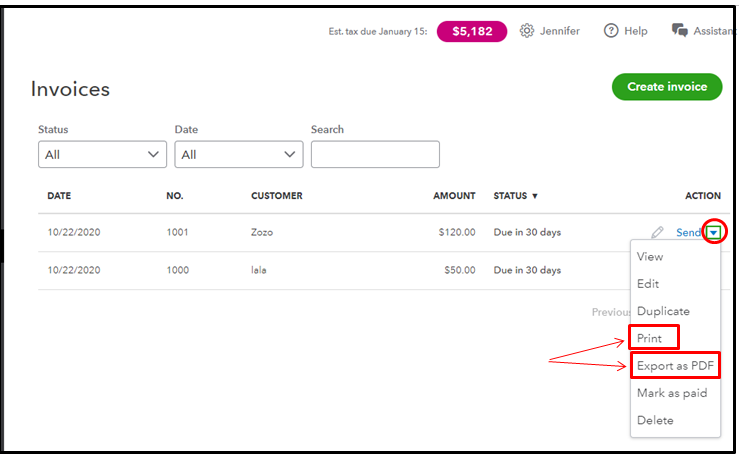The image size is (739, 456).
Task: Click the pencil edit icon for invoice 1001
Action: point(657,232)
